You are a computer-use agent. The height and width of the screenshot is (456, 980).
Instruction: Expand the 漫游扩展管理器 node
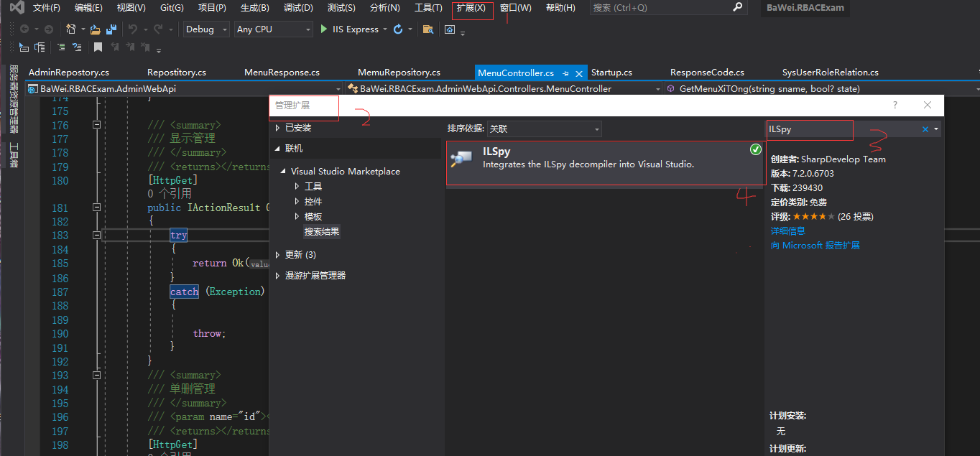coord(278,276)
